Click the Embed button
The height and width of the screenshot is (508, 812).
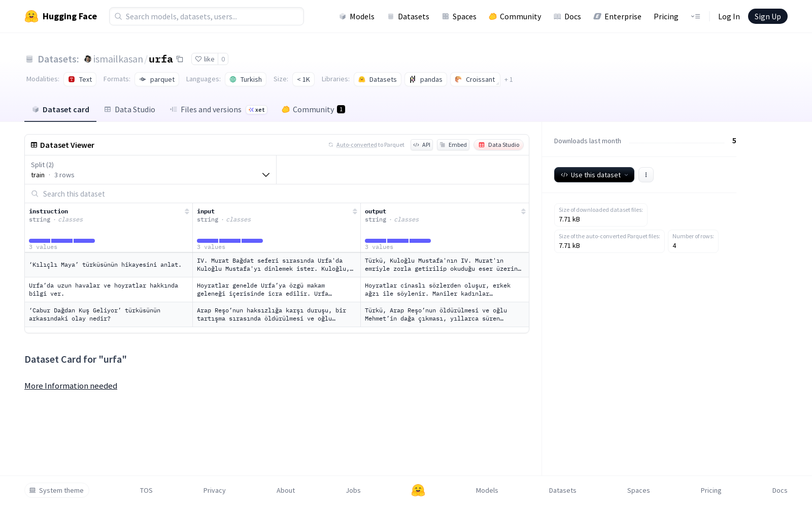453,145
